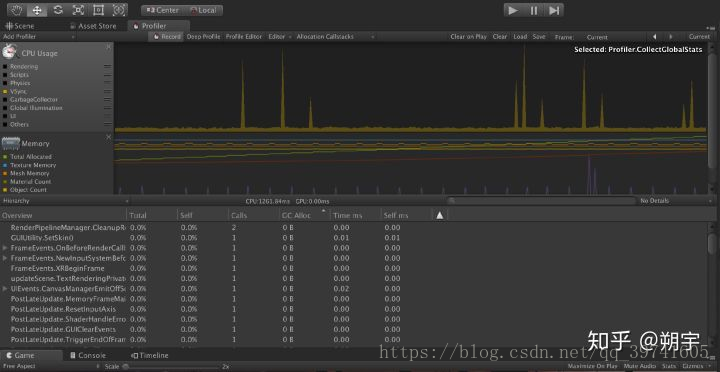Screen dimensions: 720x372
Task: Close the Memory profiler module
Action: [109, 137]
